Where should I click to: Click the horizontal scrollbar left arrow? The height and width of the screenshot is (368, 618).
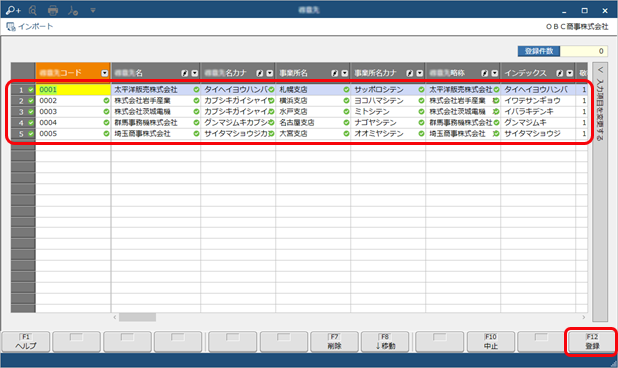[115, 317]
